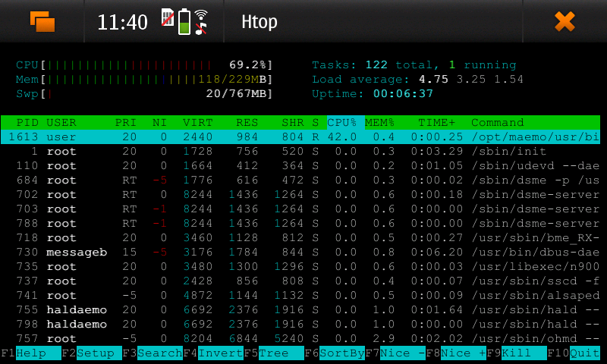
Task: Open the task switcher windows icon
Action: 42,21
